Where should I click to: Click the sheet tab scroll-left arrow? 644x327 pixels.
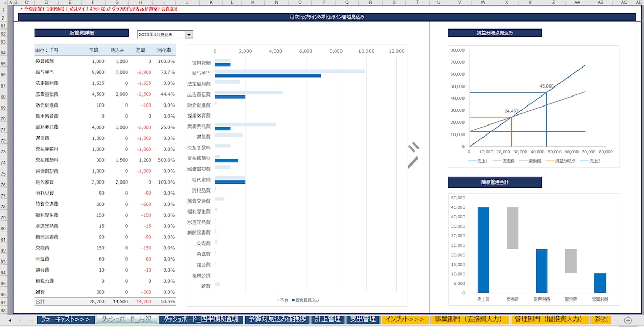[x=10, y=320]
